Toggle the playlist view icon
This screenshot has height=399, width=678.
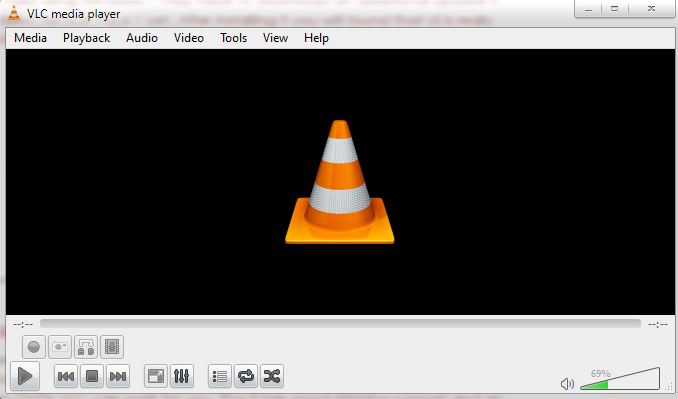(x=220, y=376)
